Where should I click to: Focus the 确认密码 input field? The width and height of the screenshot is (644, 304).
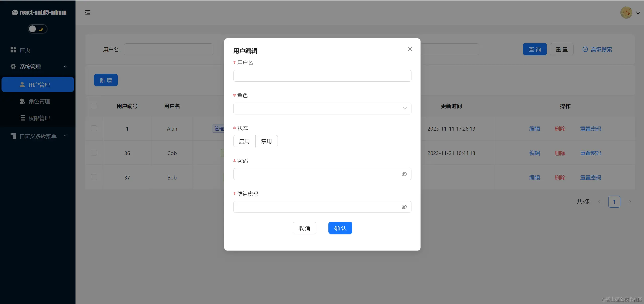pos(322,207)
